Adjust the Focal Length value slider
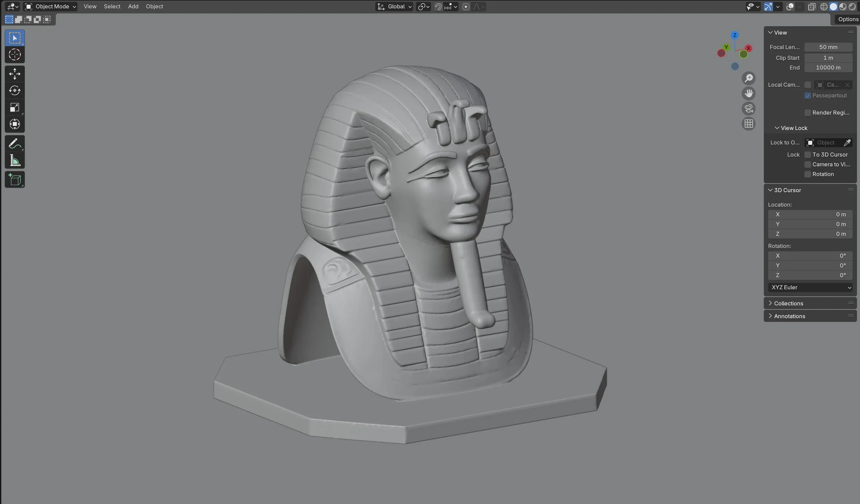This screenshot has width=860, height=504. 828,47
